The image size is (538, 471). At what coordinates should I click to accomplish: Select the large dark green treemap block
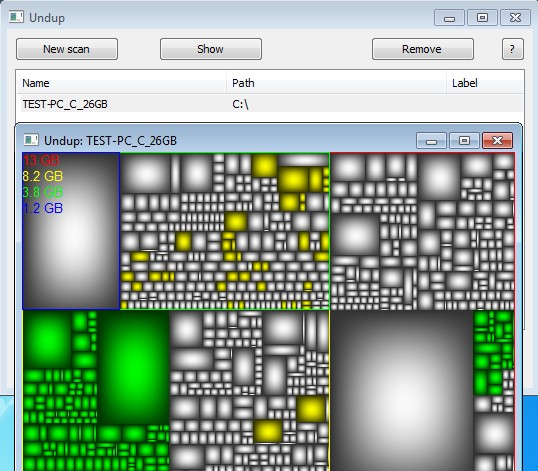point(133,367)
